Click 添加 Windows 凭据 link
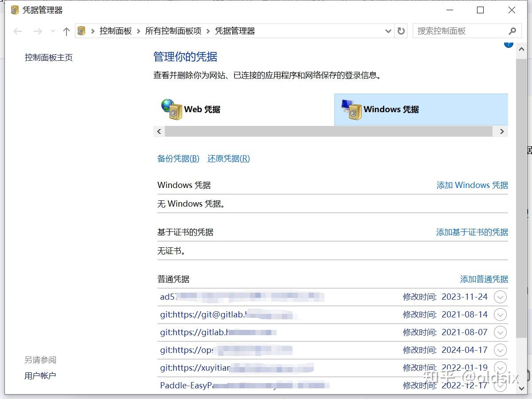Screen dimensions: 532x399 click(x=472, y=185)
